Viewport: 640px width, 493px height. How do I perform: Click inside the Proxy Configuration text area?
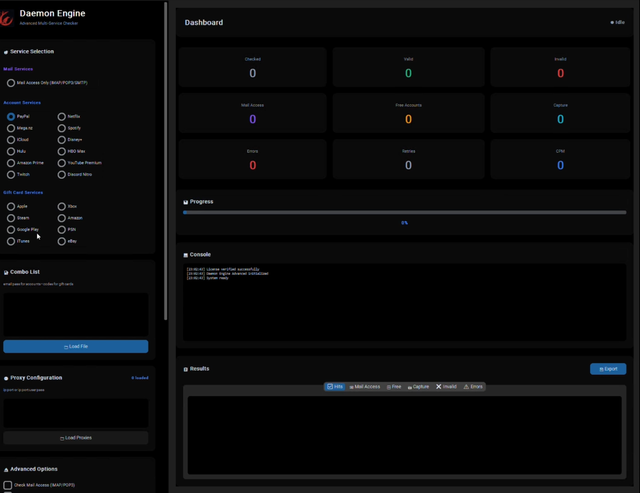click(x=76, y=413)
